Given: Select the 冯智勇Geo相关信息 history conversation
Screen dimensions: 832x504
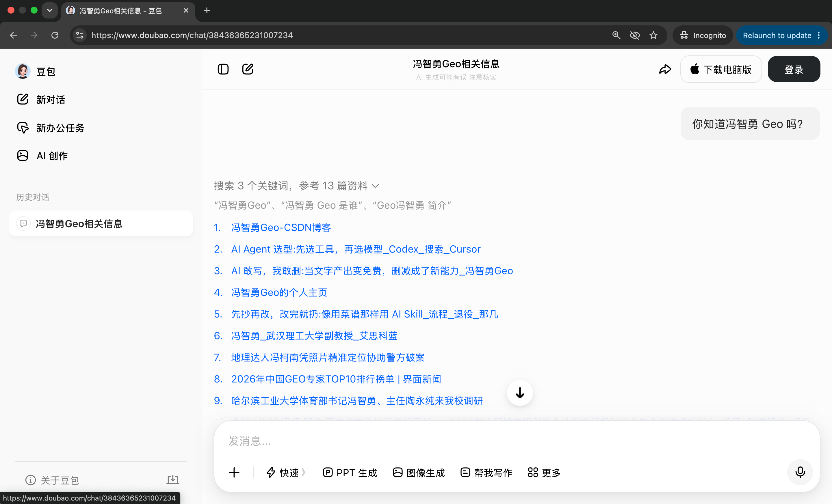Looking at the screenshot, I should (101, 224).
